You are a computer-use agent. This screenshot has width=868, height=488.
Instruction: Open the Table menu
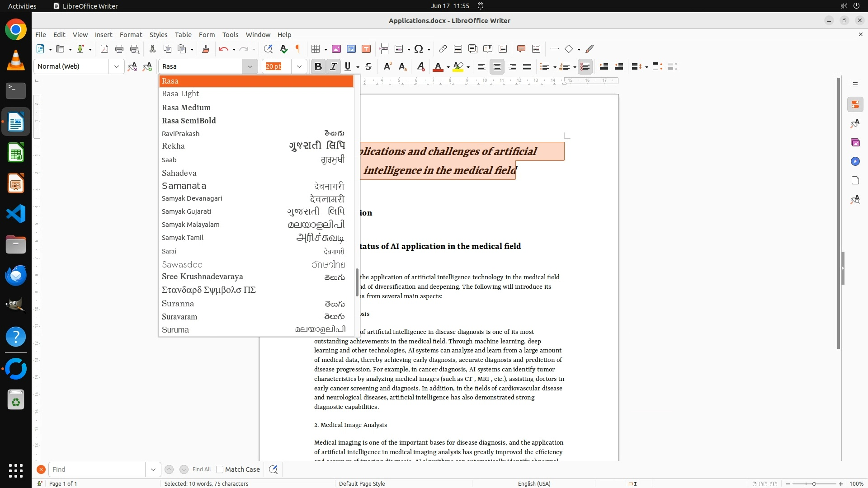(x=183, y=34)
